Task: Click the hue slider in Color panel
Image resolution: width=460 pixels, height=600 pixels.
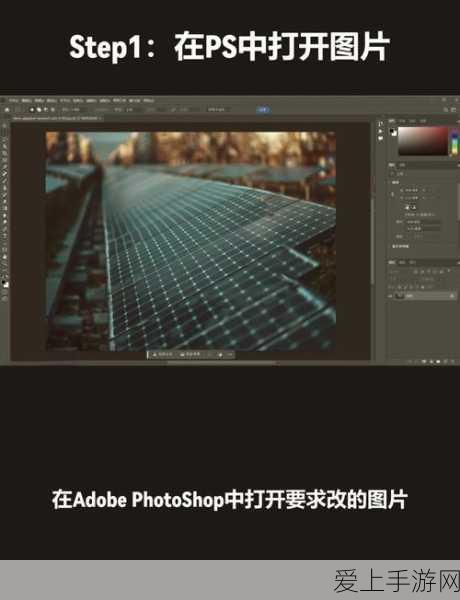Action: pos(455,142)
